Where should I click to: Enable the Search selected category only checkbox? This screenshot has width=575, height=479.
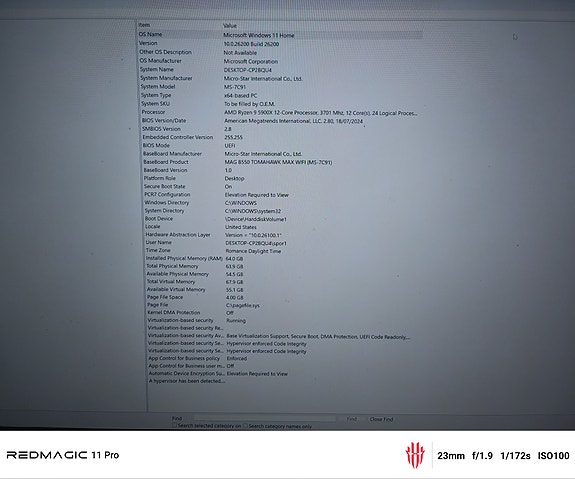pyautogui.click(x=175, y=425)
